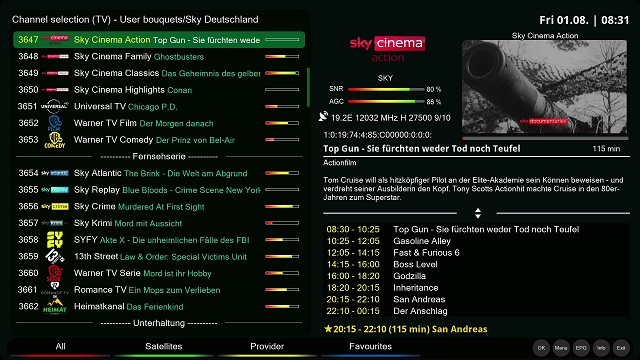Image resolution: width=640 pixels, height=360 pixels.
Task: Click the SNR signal bar
Action: point(386,89)
